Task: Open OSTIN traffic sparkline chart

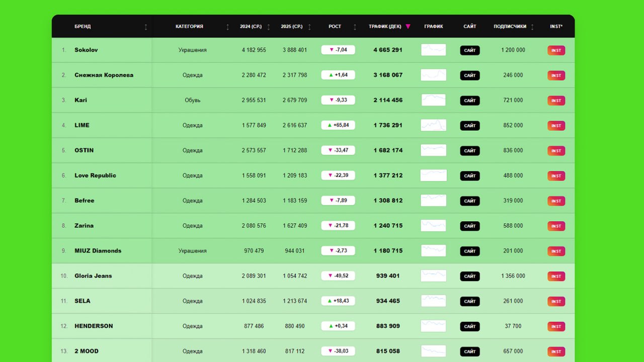Action: click(x=434, y=150)
